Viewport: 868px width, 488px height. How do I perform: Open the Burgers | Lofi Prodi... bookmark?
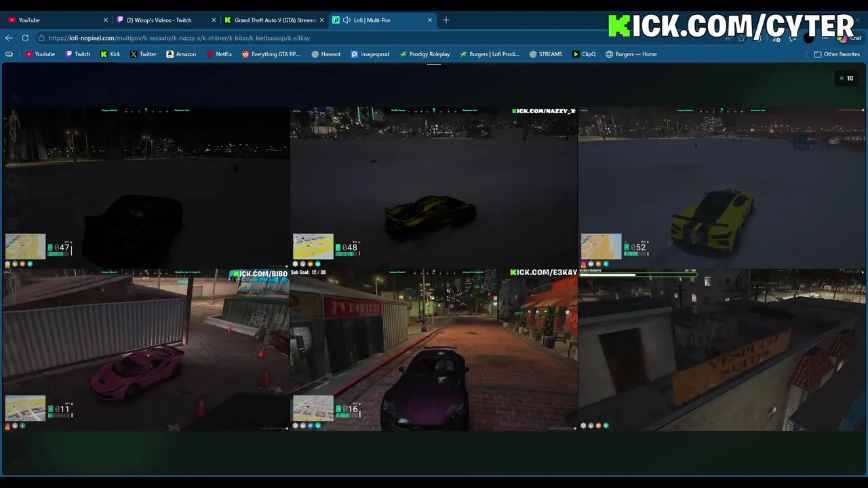(x=490, y=54)
